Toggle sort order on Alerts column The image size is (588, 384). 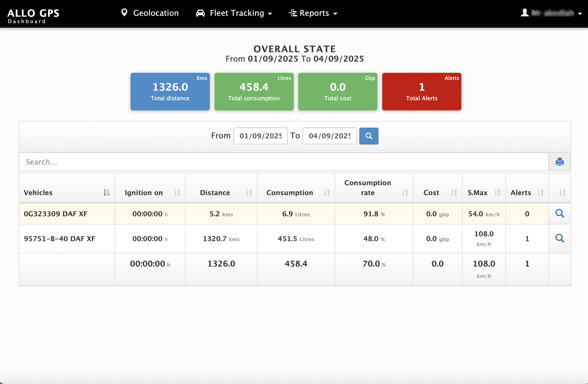(x=541, y=193)
